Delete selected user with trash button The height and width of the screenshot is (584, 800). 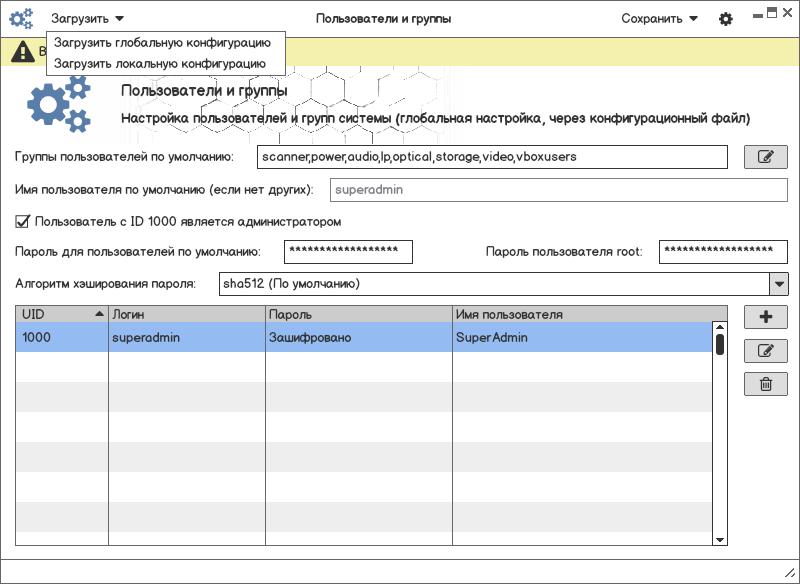766,384
